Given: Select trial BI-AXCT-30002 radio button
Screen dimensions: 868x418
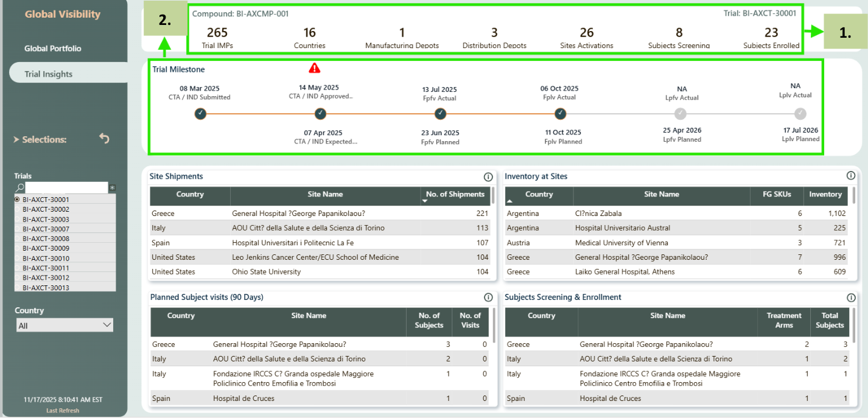Looking at the screenshot, I should pos(18,209).
